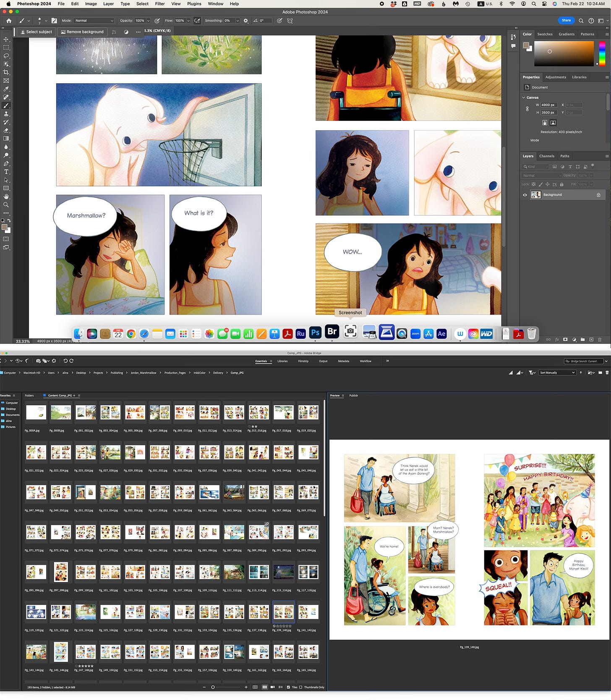611x700 pixels.
Task: Open the History panel icon
Action: (513, 37)
